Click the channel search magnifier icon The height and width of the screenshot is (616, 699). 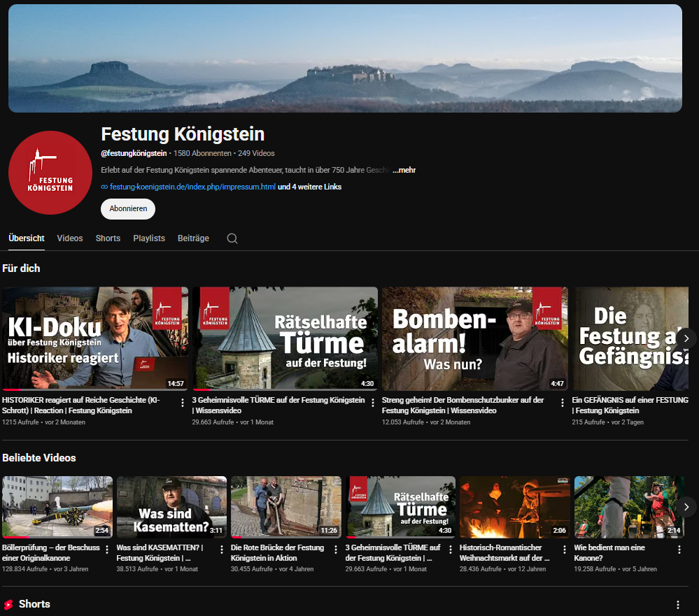click(x=232, y=238)
